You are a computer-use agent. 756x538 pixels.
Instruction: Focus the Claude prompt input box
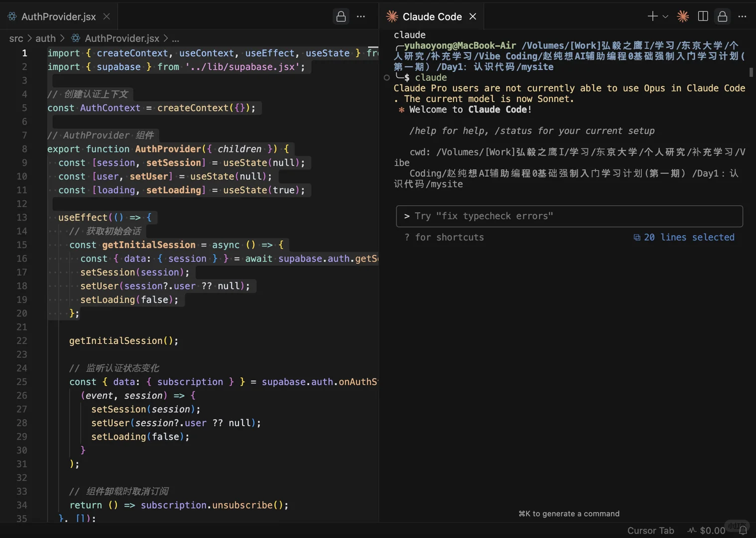click(569, 216)
